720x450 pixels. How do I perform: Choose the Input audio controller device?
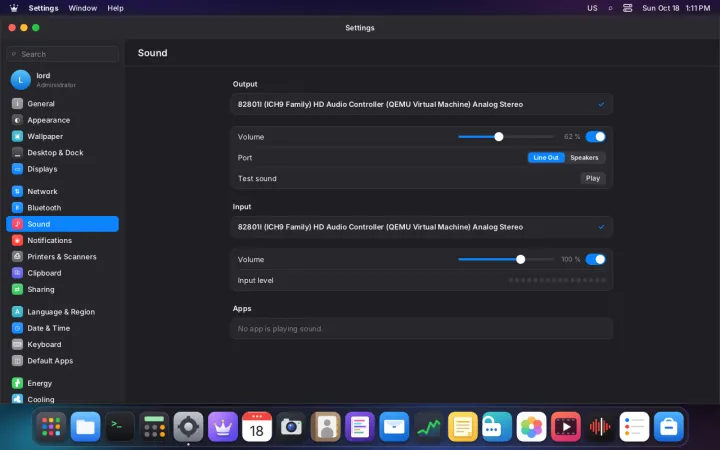click(422, 227)
